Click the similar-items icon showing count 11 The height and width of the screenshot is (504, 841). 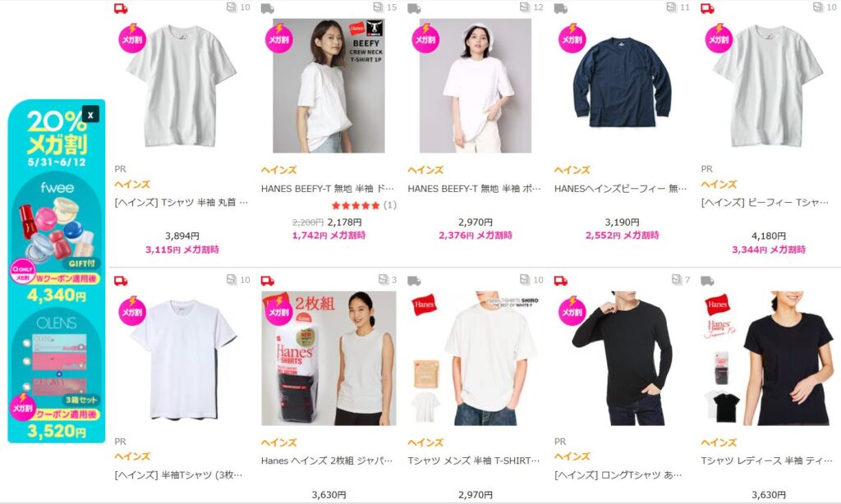click(671, 7)
